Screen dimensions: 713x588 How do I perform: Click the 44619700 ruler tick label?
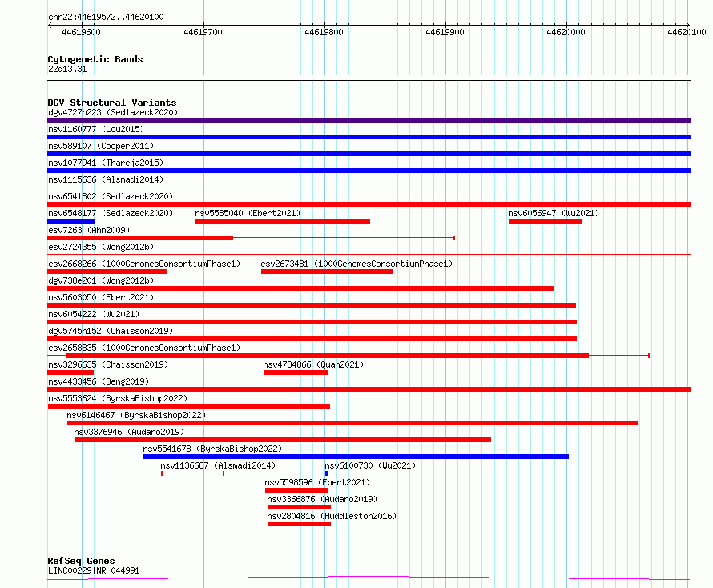pyautogui.click(x=203, y=32)
